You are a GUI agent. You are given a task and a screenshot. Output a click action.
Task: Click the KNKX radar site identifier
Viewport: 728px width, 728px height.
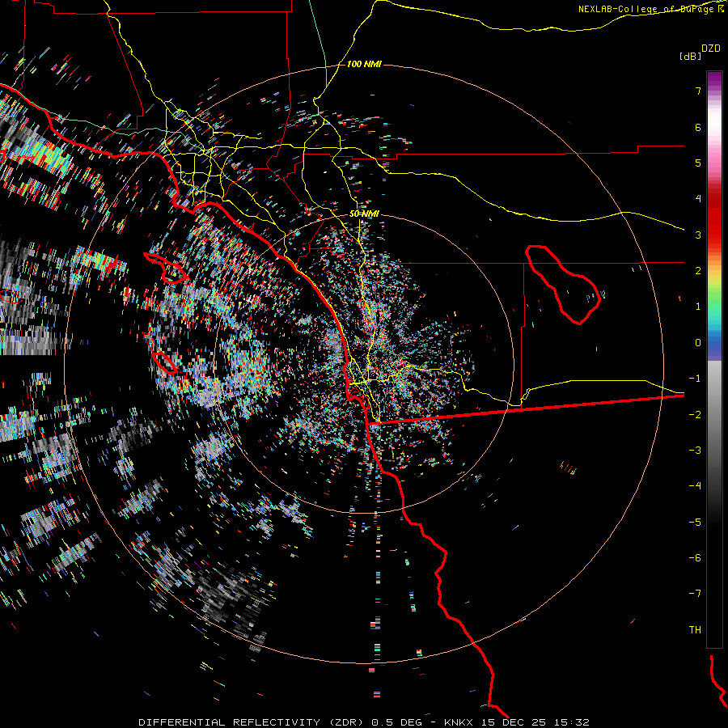pos(459,722)
